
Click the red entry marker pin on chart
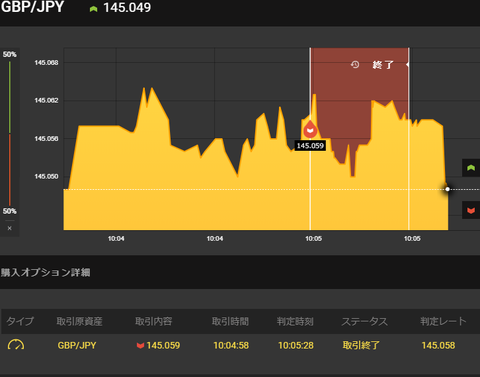(x=310, y=129)
